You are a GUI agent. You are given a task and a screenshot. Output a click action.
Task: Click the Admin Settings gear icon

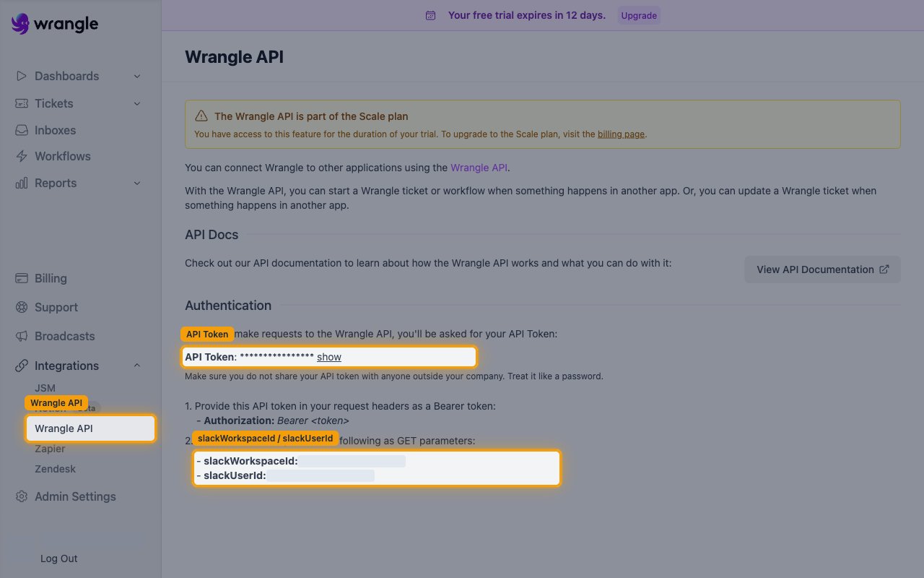22,496
